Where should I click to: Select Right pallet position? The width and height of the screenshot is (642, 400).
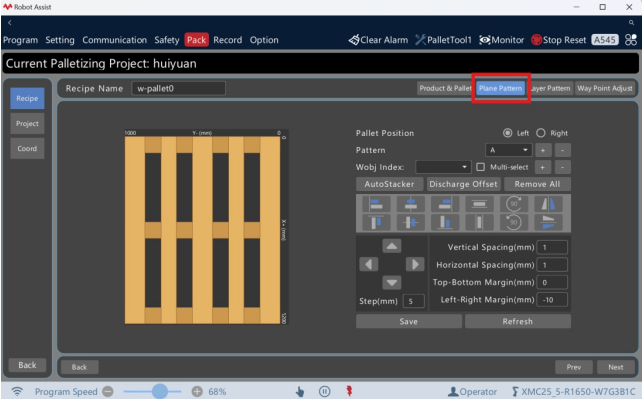[x=541, y=133]
